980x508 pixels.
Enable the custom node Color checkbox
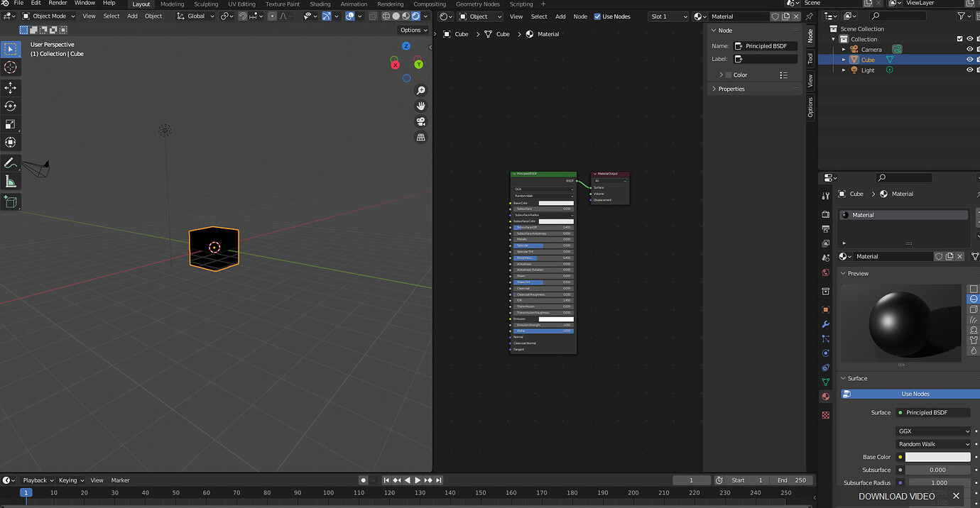pos(728,75)
